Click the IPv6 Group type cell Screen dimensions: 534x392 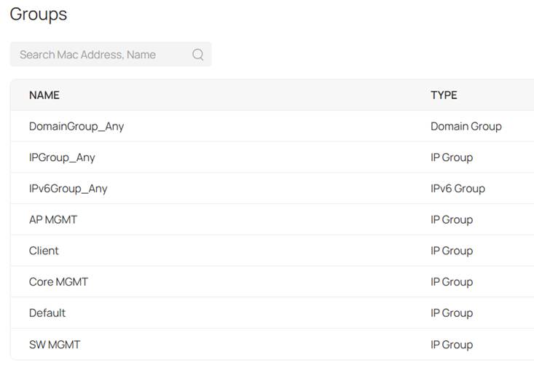[458, 189]
